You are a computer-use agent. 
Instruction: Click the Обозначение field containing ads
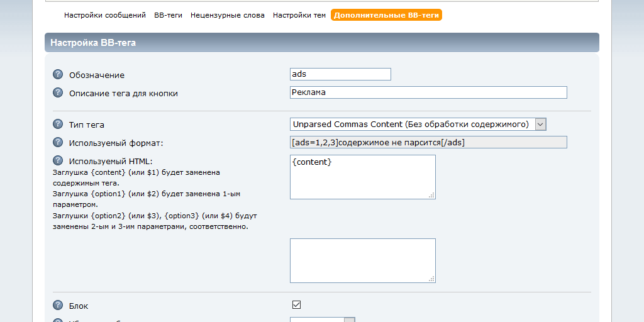(x=340, y=74)
